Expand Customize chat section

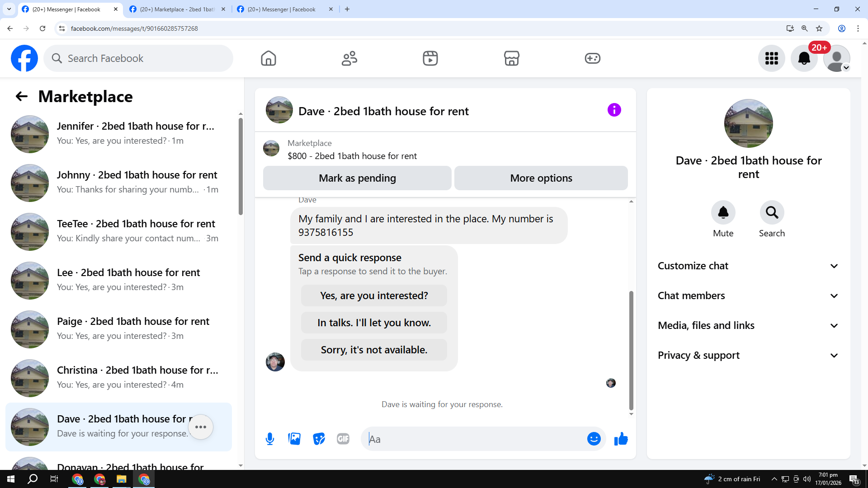(x=748, y=266)
